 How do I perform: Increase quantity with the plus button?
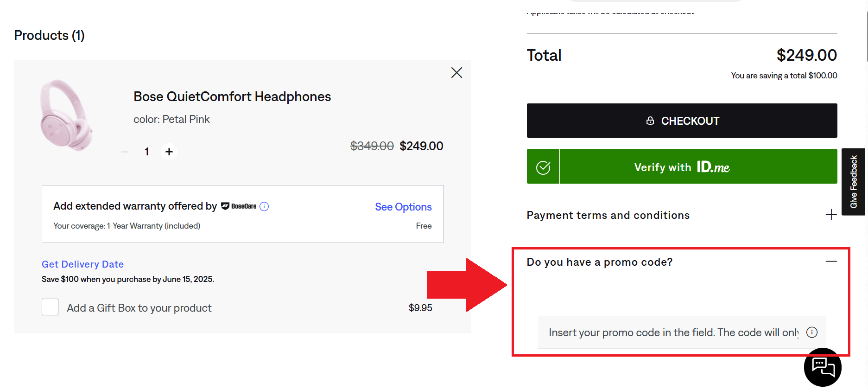pos(169,152)
